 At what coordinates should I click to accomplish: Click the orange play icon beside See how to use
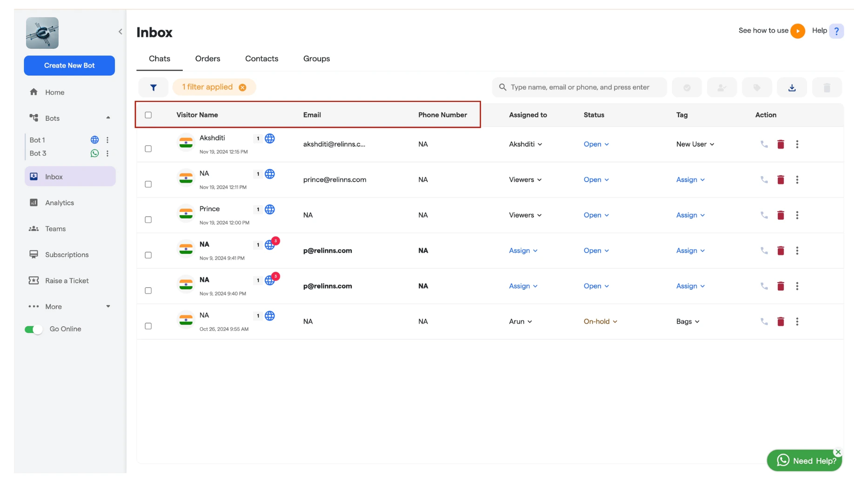797,31
